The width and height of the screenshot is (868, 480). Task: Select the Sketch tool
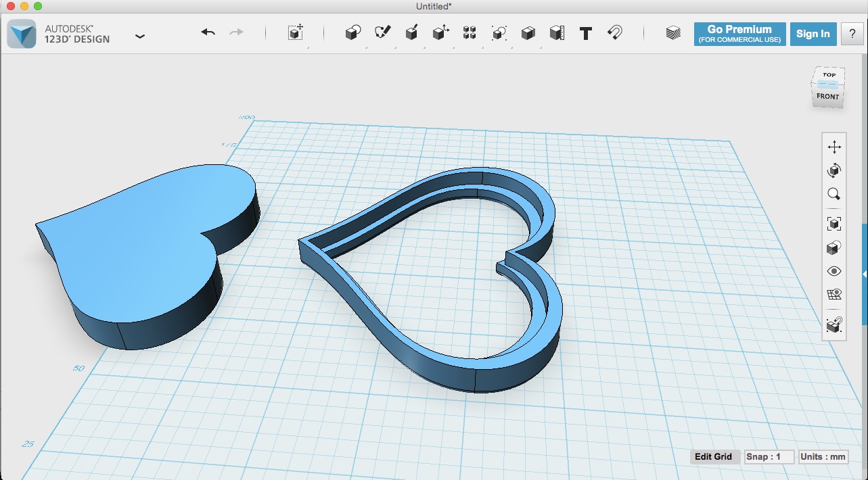[382, 32]
